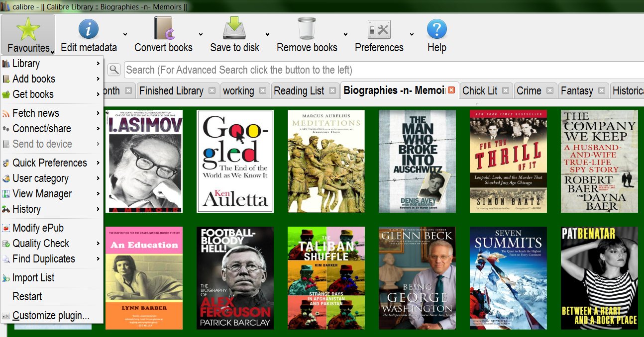Image resolution: width=644 pixels, height=337 pixels.
Task: Select The Man Who Broke Into Auschwitz cover
Action: click(417, 161)
